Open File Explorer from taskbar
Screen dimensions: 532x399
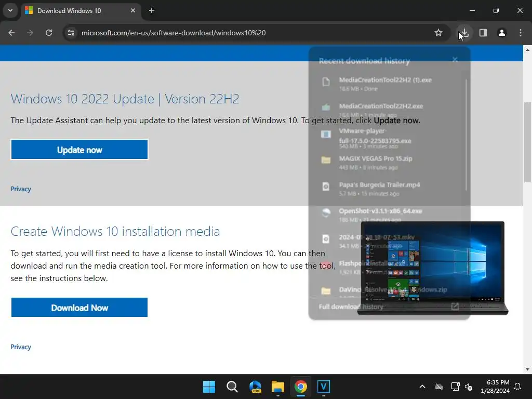click(x=278, y=387)
